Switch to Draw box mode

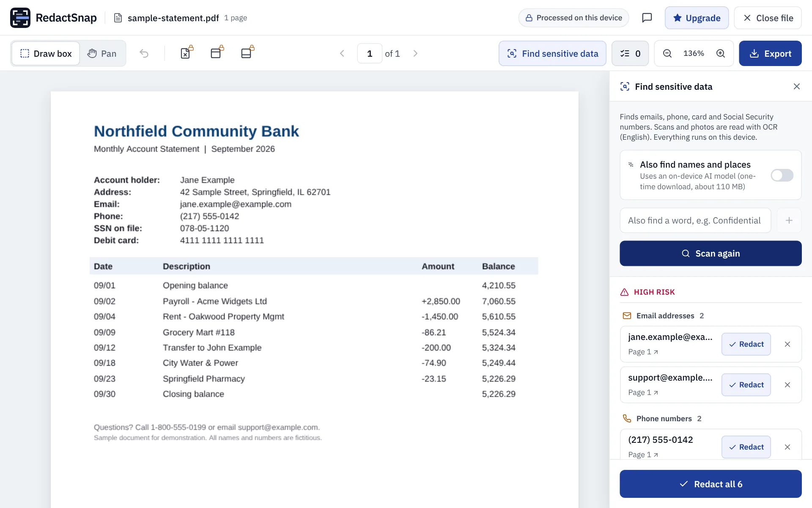(x=46, y=53)
